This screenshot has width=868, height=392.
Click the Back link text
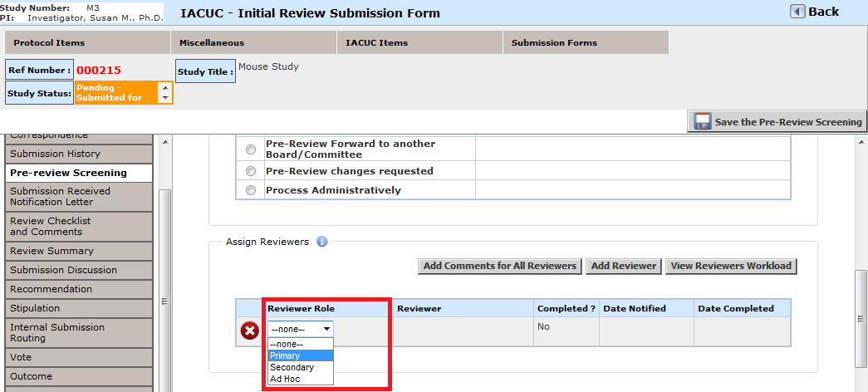tap(824, 12)
